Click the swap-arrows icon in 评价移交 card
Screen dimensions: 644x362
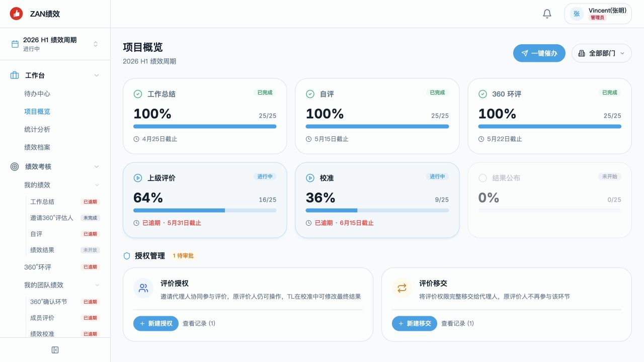402,288
